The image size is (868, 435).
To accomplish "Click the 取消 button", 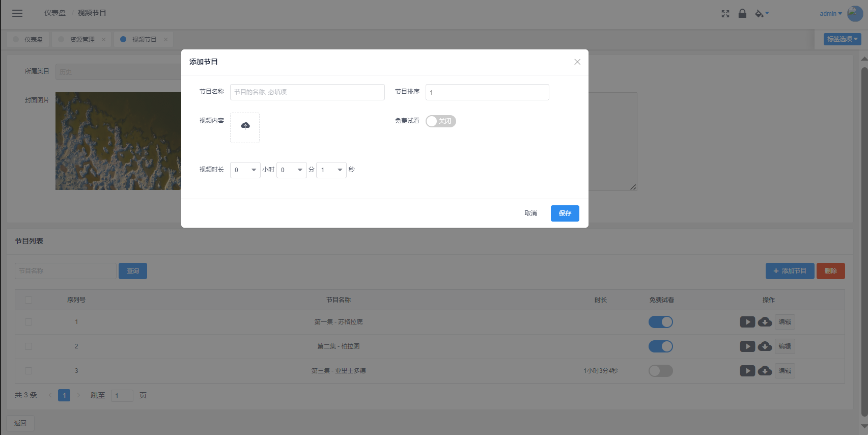I will click(x=531, y=213).
